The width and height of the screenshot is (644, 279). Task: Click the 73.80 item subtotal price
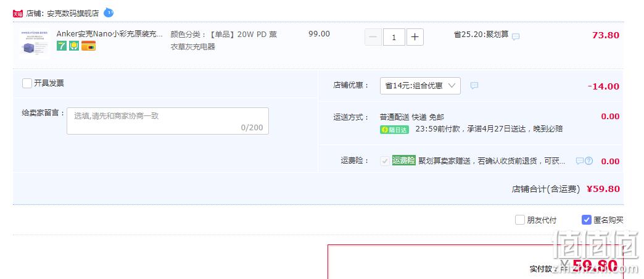[x=605, y=35]
